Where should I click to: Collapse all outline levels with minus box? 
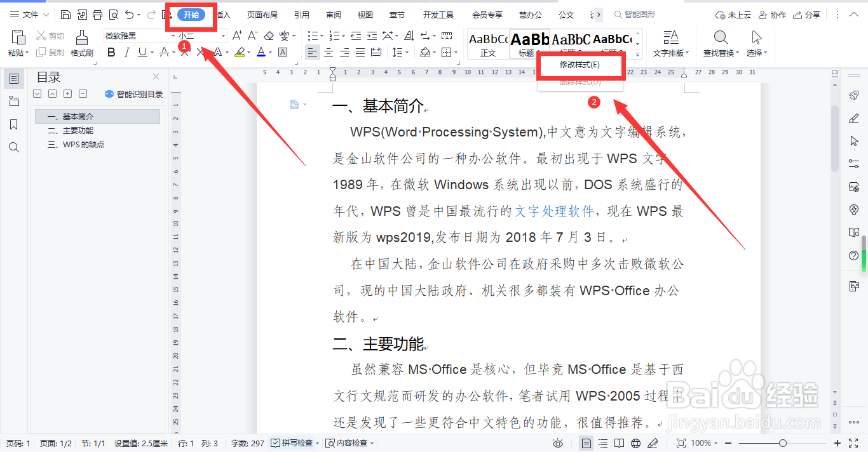(x=83, y=94)
